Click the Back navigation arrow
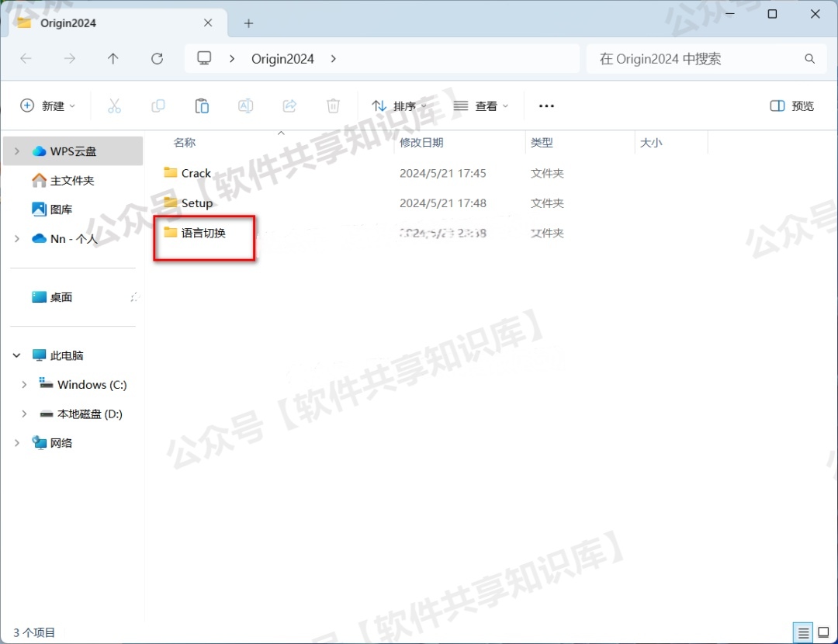This screenshot has width=838, height=644. [x=26, y=58]
